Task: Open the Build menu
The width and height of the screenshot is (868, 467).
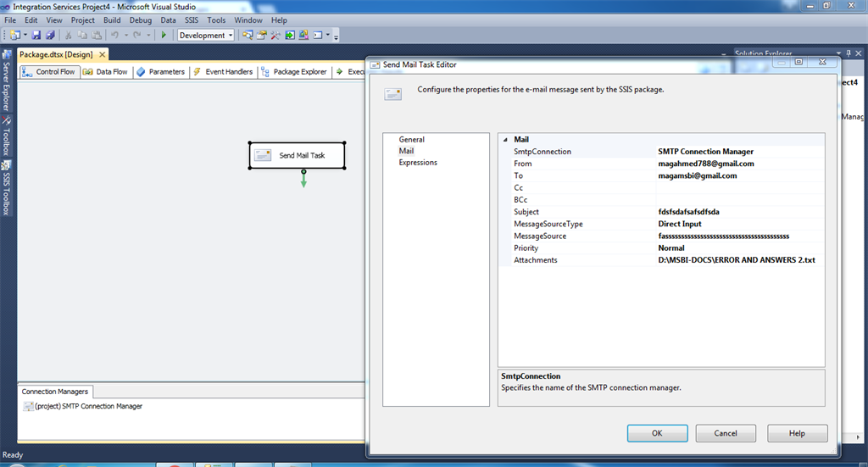Action: (x=112, y=20)
